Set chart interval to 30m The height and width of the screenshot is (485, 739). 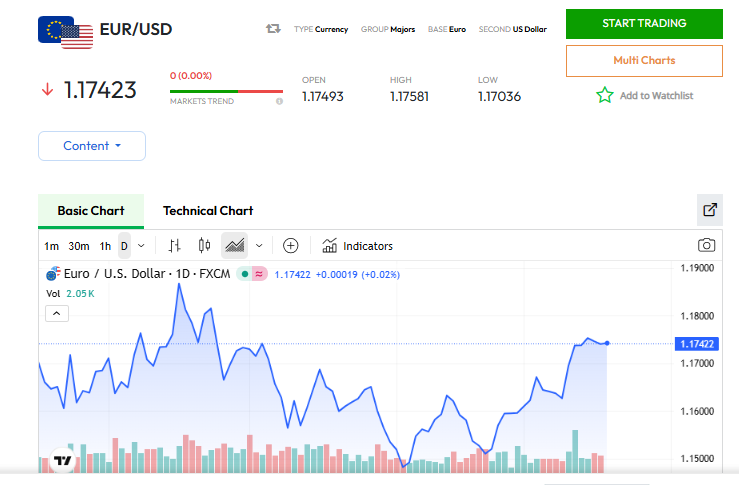tap(79, 246)
